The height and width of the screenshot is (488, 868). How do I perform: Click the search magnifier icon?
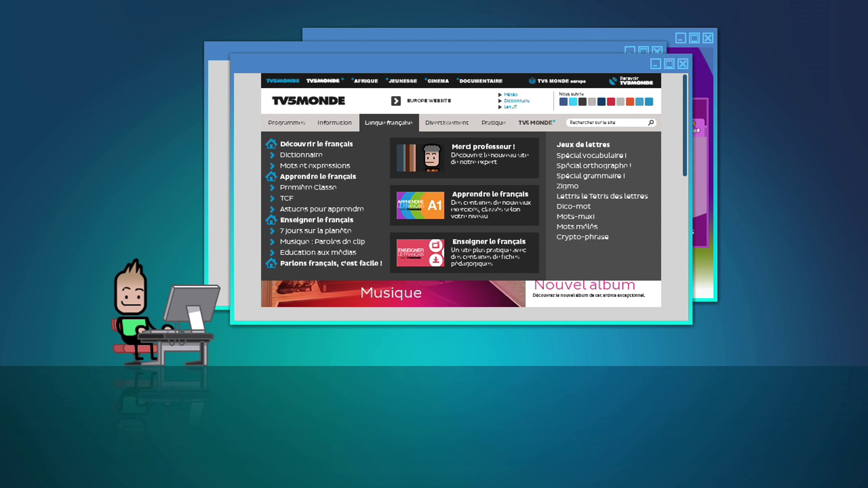click(651, 123)
